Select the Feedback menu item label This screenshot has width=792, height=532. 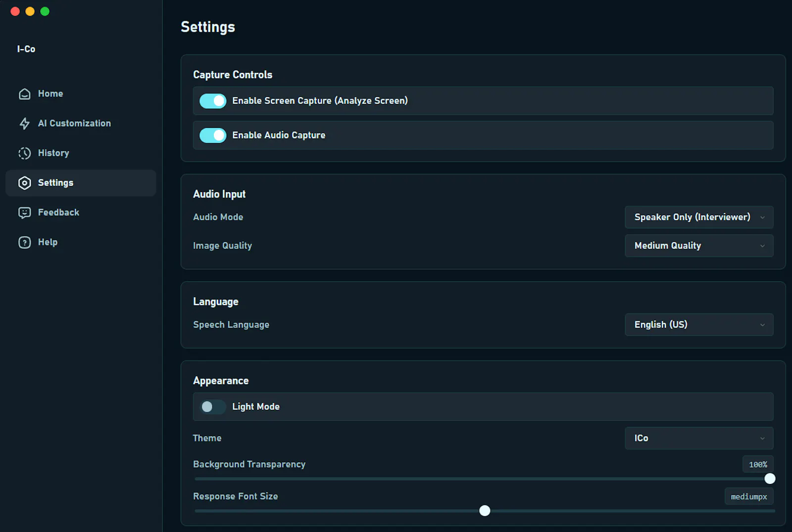click(x=58, y=212)
